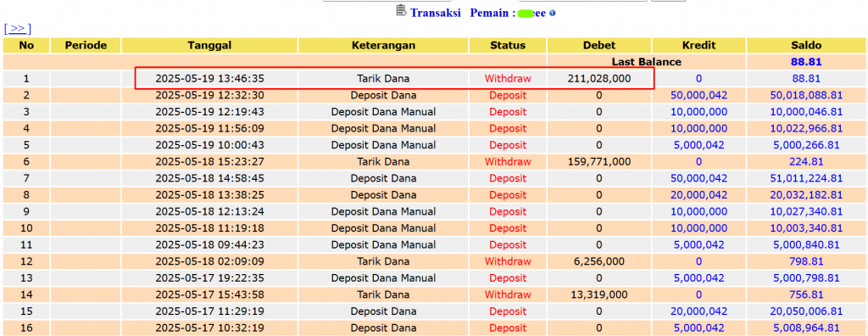
Task: Click the clipboard icon beside Transaksi
Action: (401, 10)
